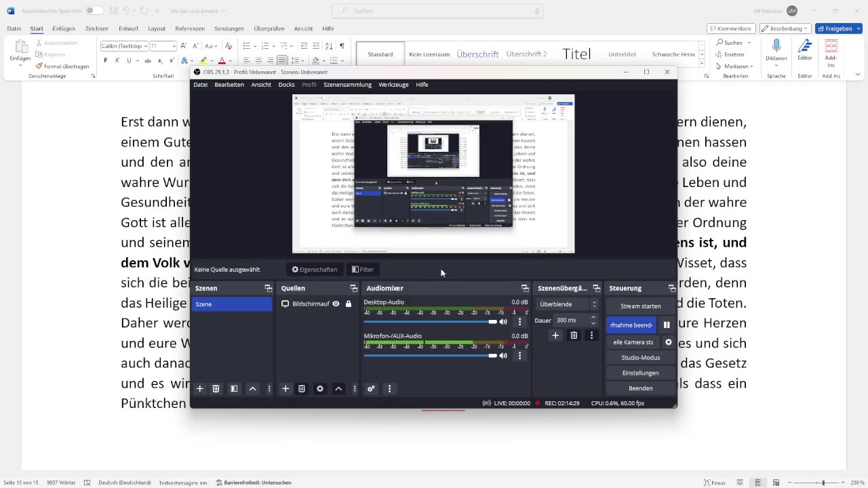Open Word's Editor icon in ribbon
This screenshot has width=868, height=488.
click(x=805, y=47)
